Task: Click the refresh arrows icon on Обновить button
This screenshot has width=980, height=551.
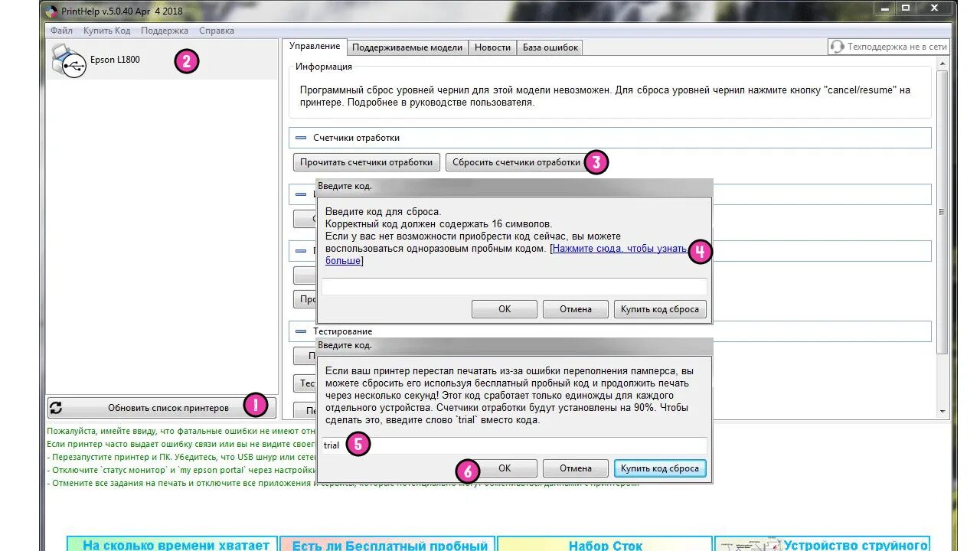Action: 56,408
